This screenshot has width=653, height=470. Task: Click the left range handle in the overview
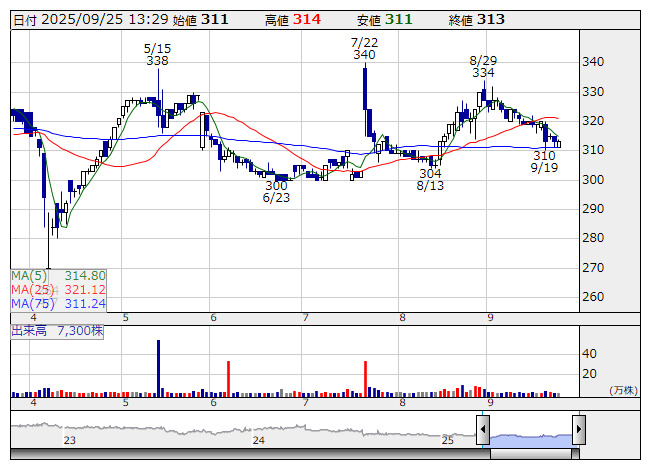click(483, 431)
